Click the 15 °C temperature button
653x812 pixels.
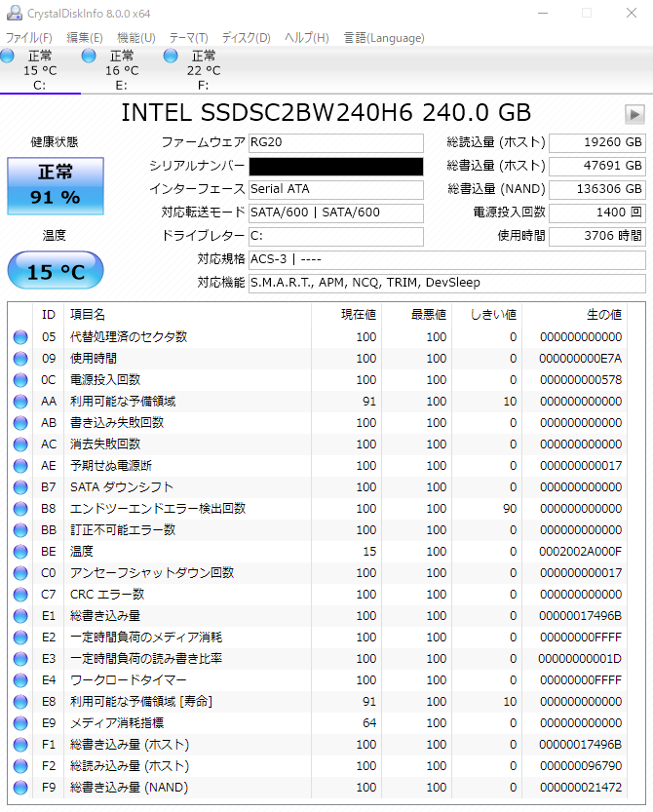pyautogui.click(x=56, y=270)
